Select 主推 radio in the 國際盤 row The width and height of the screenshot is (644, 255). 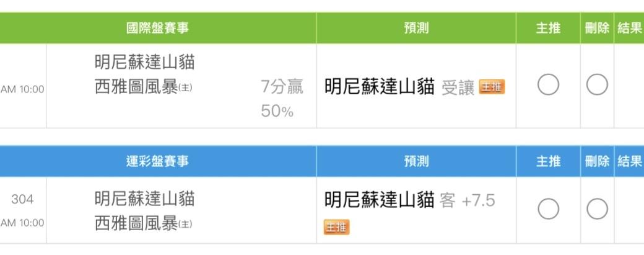click(548, 84)
